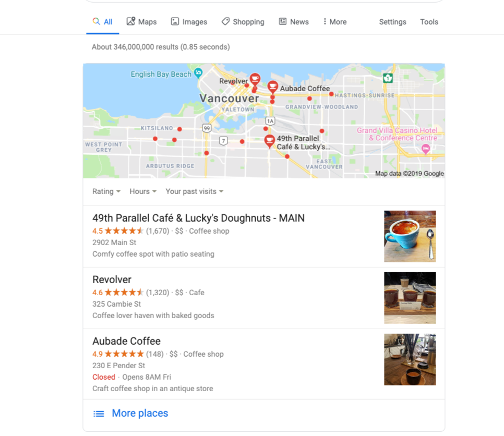The image size is (504, 436).
Task: Open search Settings
Action: (x=392, y=22)
